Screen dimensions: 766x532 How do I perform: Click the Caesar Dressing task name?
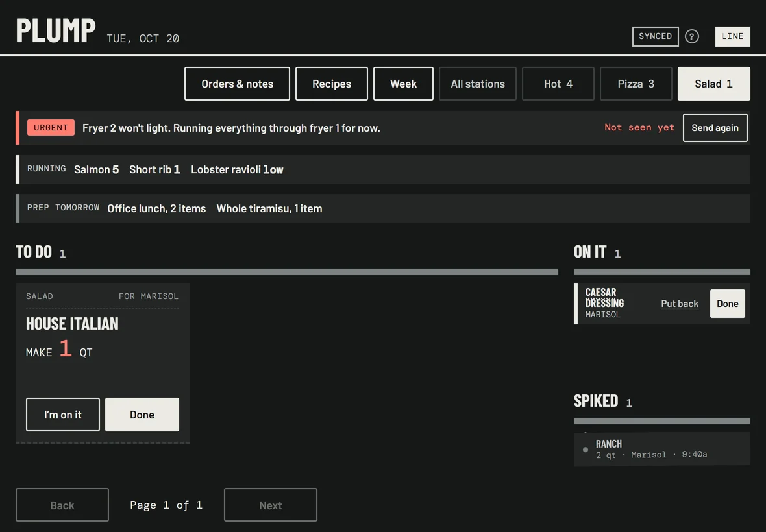tap(604, 298)
